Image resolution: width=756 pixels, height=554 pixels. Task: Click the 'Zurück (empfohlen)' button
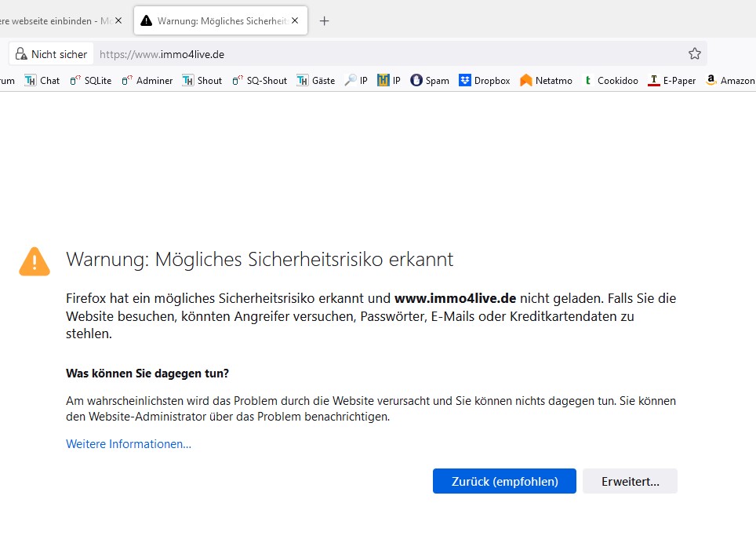(504, 482)
